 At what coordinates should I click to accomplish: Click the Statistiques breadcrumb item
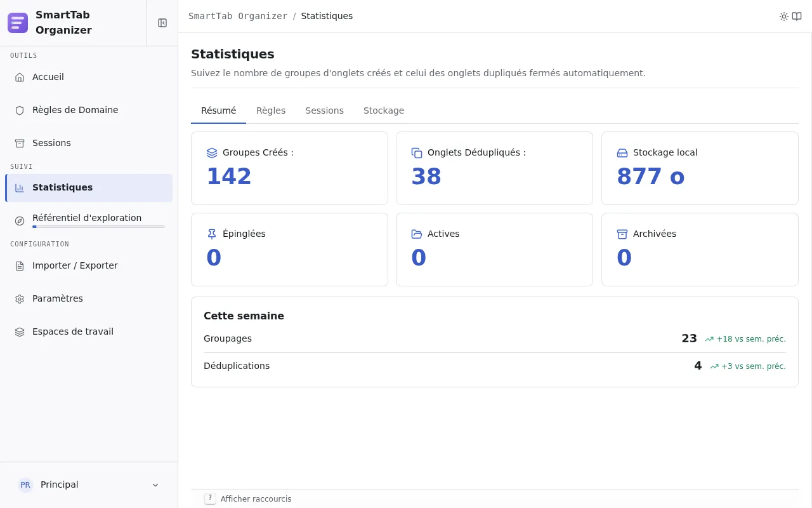[327, 17]
